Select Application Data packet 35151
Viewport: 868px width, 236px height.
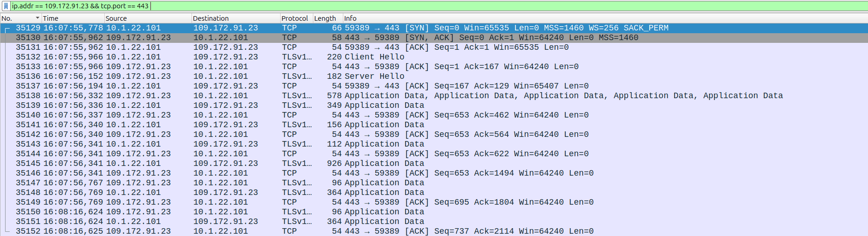(x=434, y=222)
